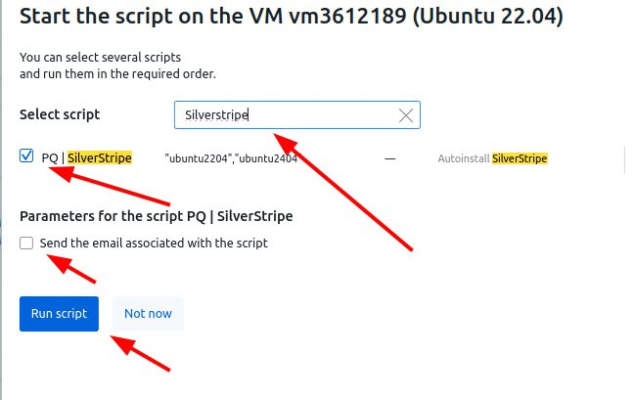Viewport: 635px width, 400px height.
Task: Click the Select script field label
Action: click(60, 115)
